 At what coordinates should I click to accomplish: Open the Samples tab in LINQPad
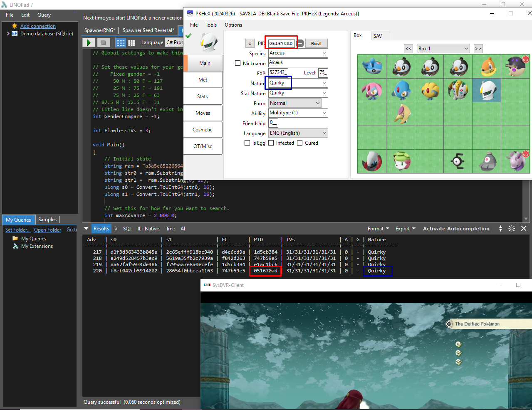(47, 220)
